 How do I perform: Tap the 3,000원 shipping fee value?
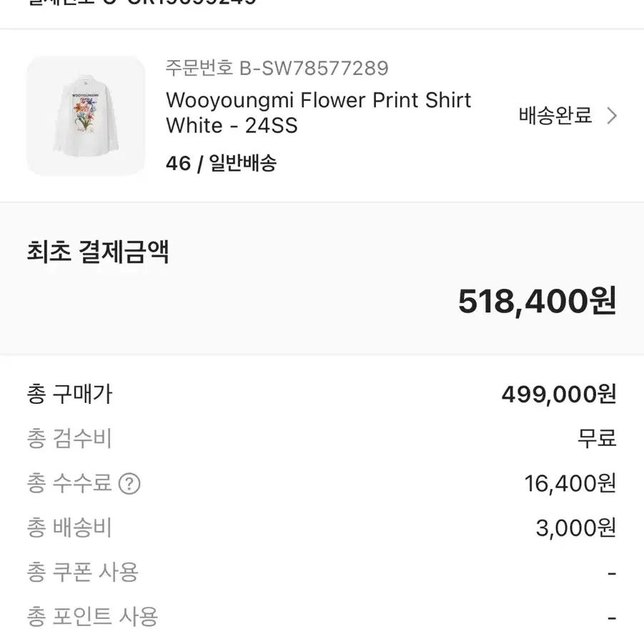point(576,528)
